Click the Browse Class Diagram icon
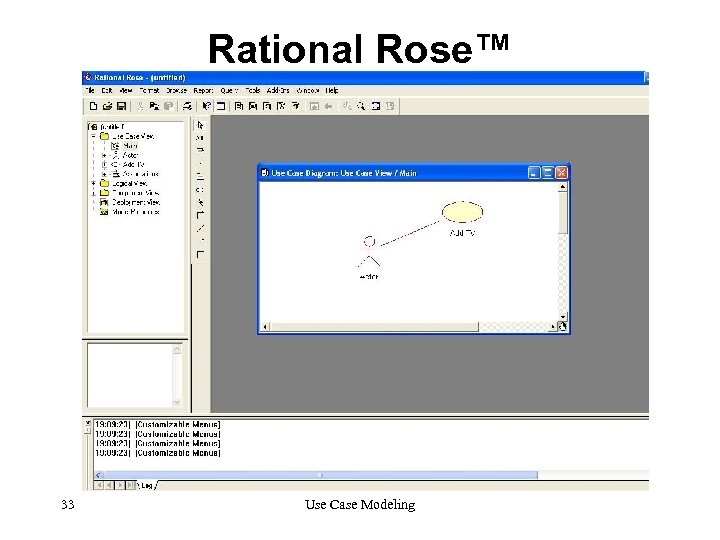The height and width of the screenshot is (540, 720). (239, 106)
